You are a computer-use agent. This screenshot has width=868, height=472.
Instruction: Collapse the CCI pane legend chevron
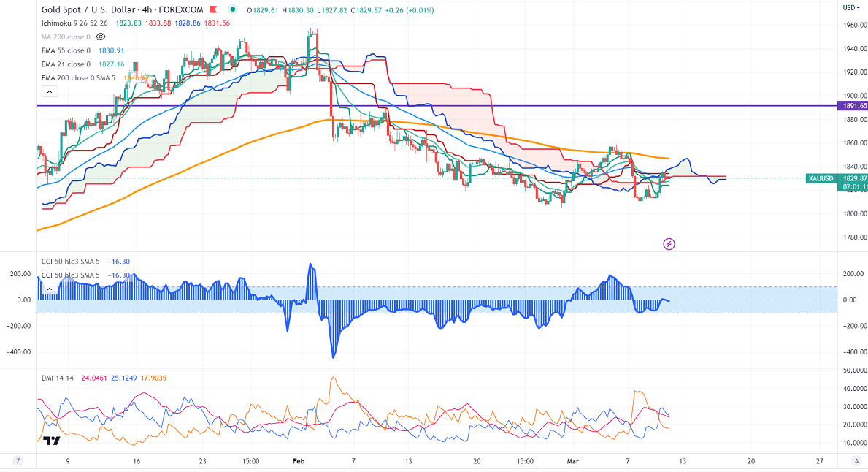(x=49, y=289)
